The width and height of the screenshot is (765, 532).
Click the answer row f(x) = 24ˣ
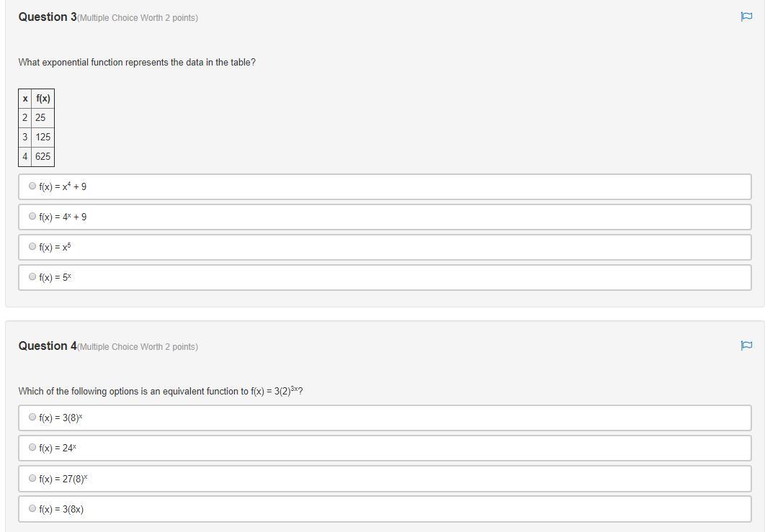385,448
